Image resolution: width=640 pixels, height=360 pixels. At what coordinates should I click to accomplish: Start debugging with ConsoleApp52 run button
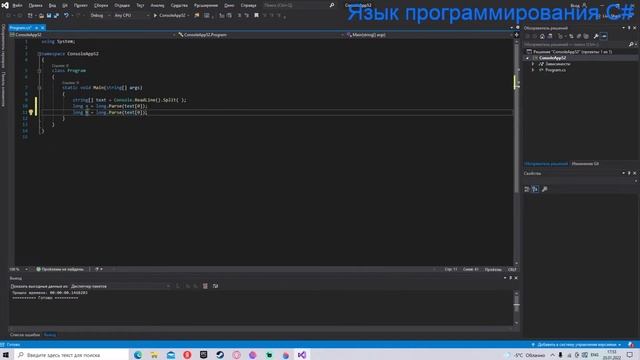(170, 16)
